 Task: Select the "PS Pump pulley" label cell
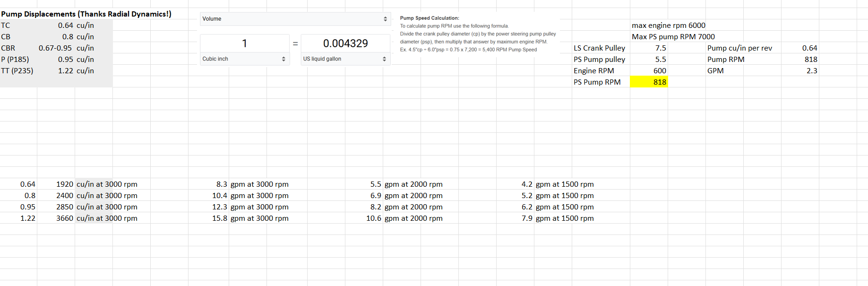600,60
